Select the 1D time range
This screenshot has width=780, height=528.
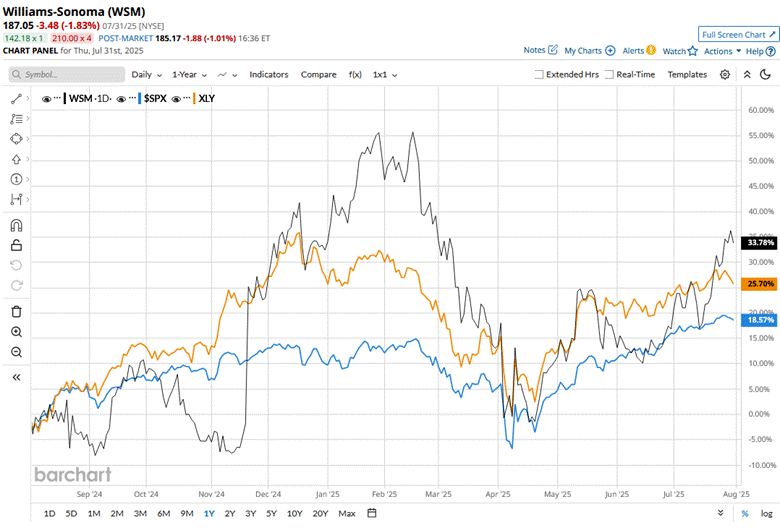[49, 514]
